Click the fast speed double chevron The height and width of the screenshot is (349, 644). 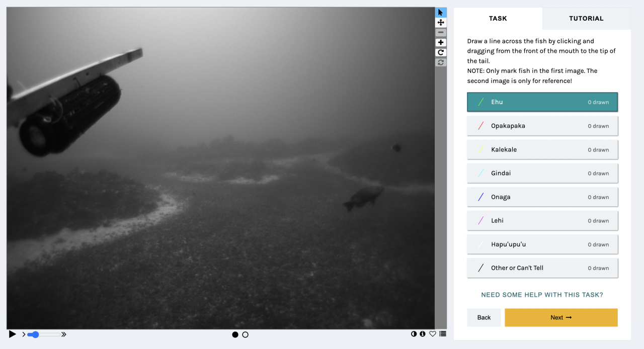tap(64, 334)
